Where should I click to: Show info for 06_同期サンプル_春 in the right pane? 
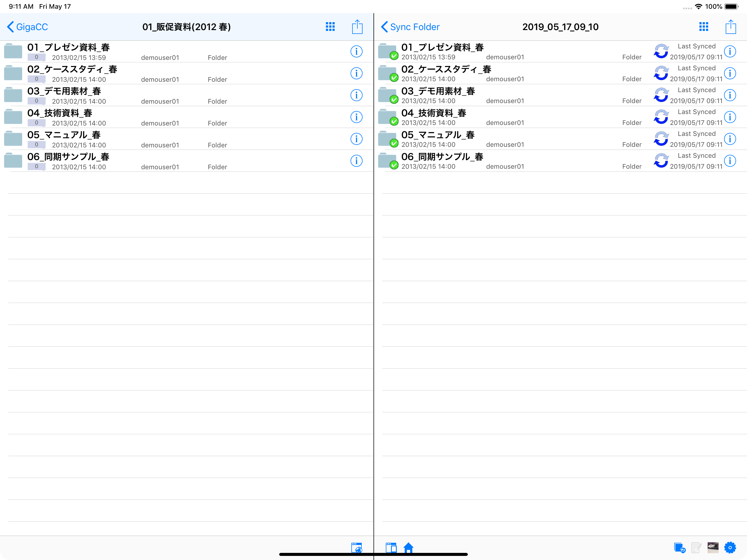tap(730, 161)
